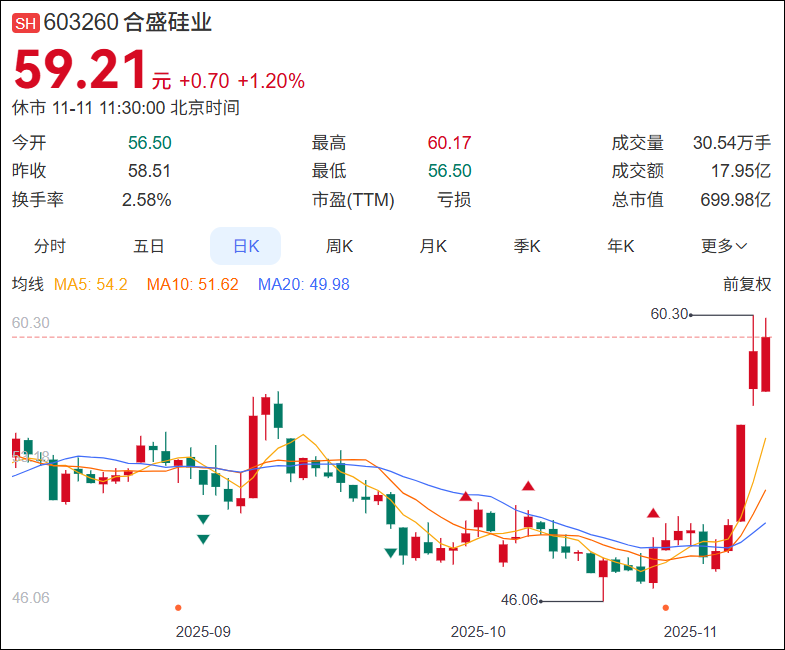This screenshot has width=785, height=650.
Task: Select the 季K quarterly chart tab
Action: [527, 246]
